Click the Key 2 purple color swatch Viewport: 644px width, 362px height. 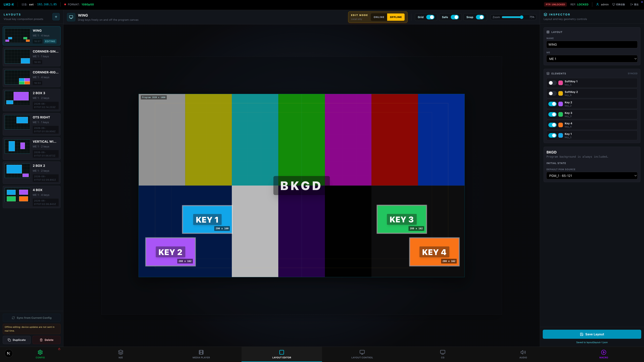coord(561,104)
